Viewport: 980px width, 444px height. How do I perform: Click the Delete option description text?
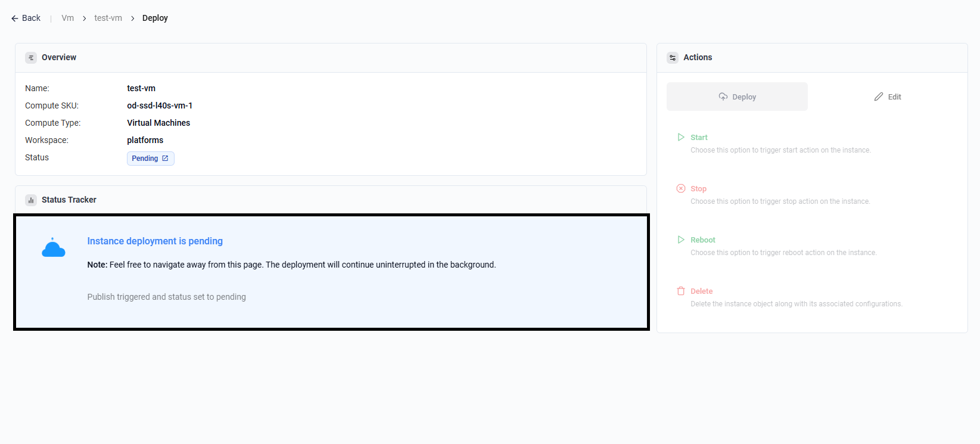click(x=797, y=304)
